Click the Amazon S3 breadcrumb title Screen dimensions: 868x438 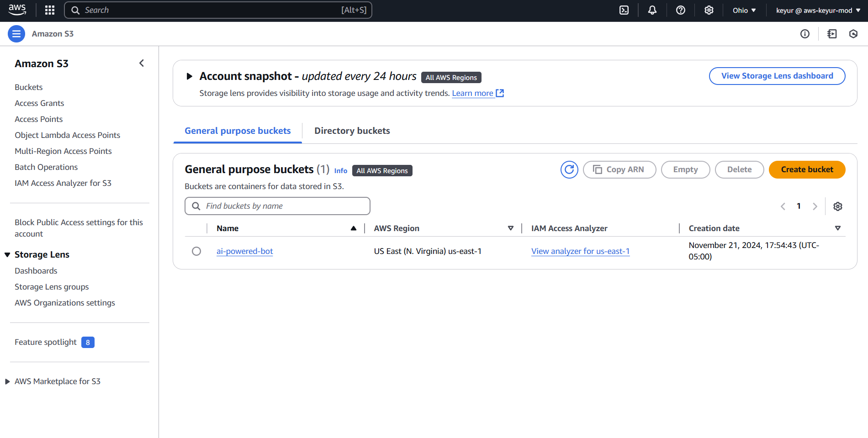point(53,34)
